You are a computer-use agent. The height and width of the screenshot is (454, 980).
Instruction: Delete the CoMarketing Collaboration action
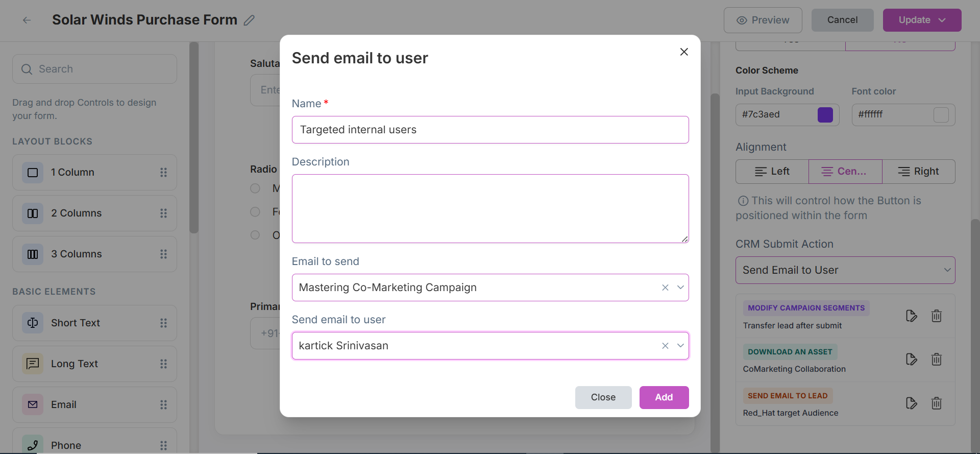click(x=937, y=360)
